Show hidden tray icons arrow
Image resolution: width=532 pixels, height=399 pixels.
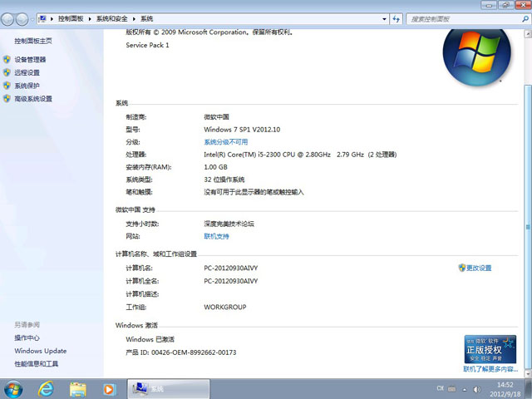[465, 390]
